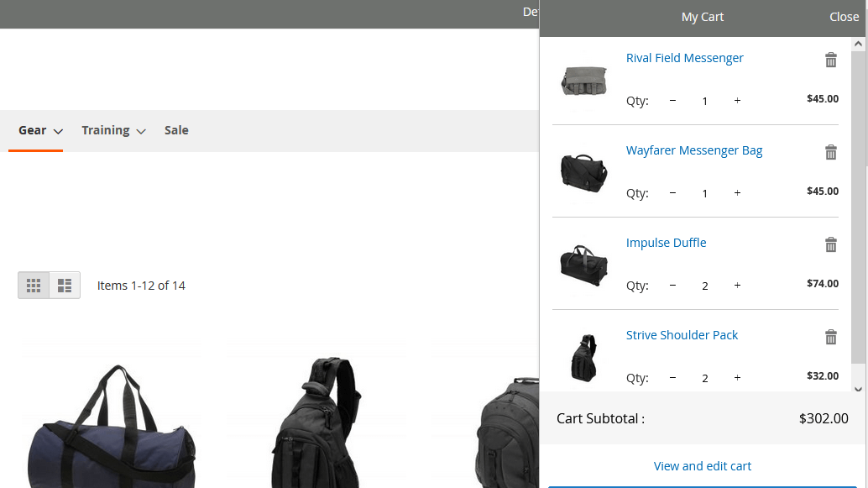Select the Sale menu item
Viewport: 868px width, 488px height.
(176, 130)
